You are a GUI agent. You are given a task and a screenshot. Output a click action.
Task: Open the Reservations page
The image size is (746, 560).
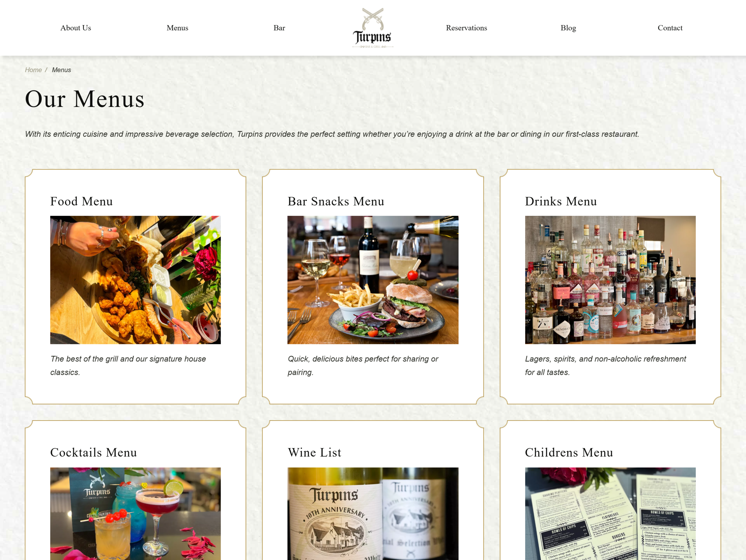(466, 28)
